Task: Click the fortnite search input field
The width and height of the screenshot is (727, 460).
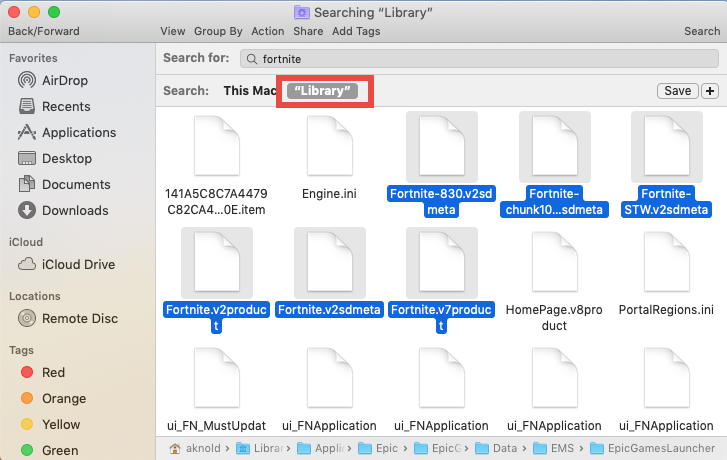Action: tap(479, 59)
